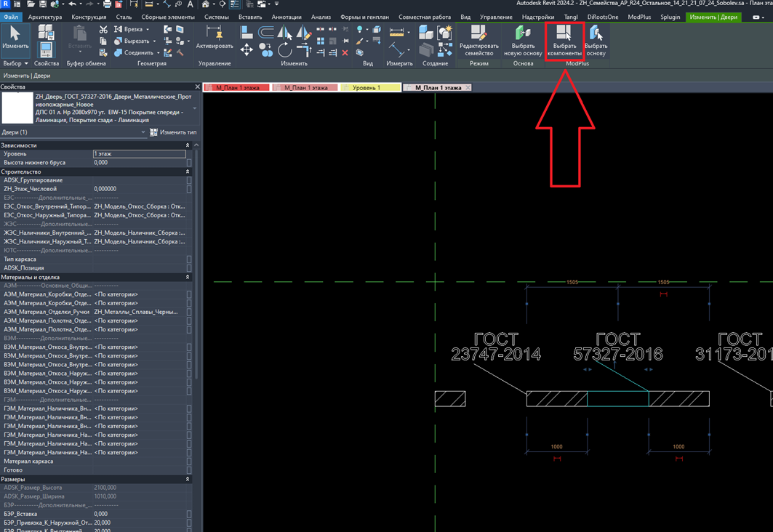Image resolution: width=773 pixels, height=532 pixels.
Task: Click associate button for АЭМ_Материал_Отделки_Ручки row
Action: (x=189, y=312)
